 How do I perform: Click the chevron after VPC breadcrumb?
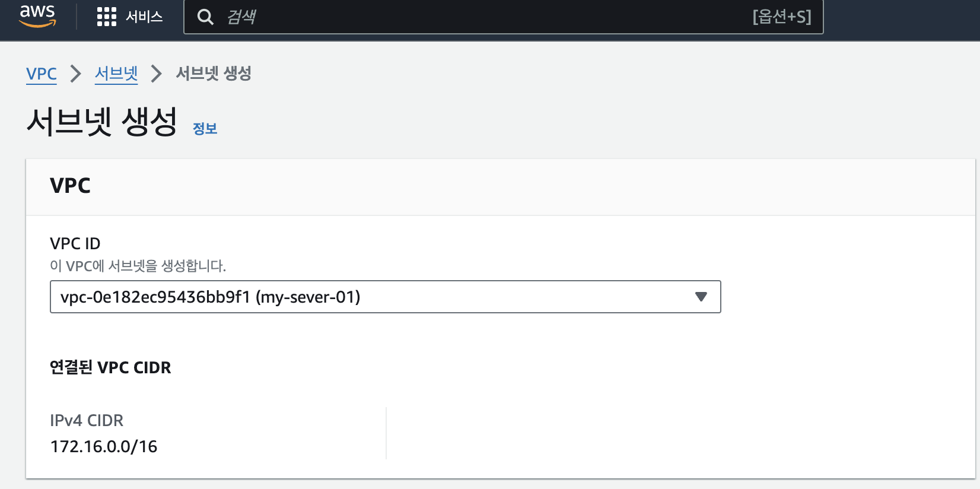pyautogui.click(x=75, y=74)
